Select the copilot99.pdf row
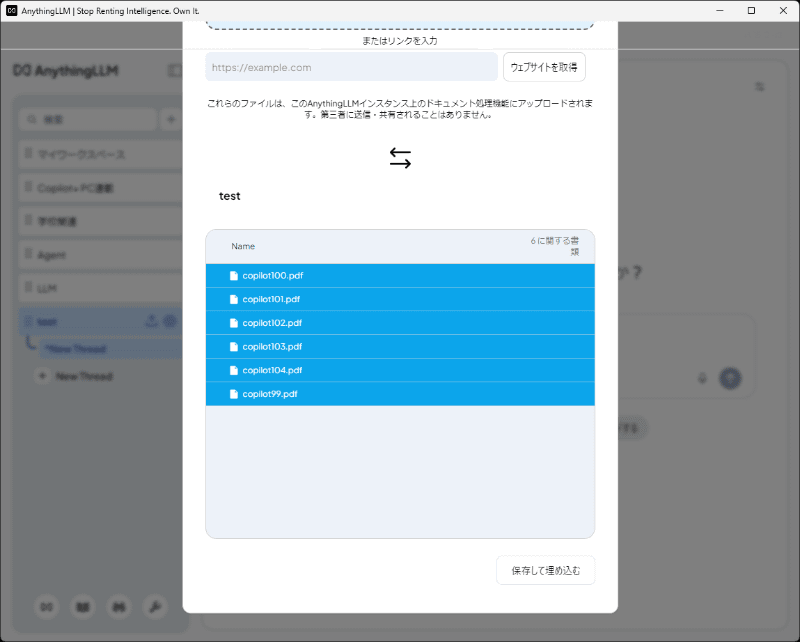 tap(400, 394)
